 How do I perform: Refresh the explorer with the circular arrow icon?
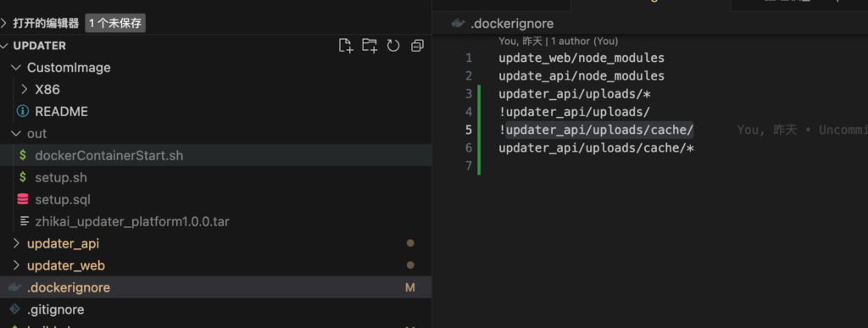click(393, 46)
